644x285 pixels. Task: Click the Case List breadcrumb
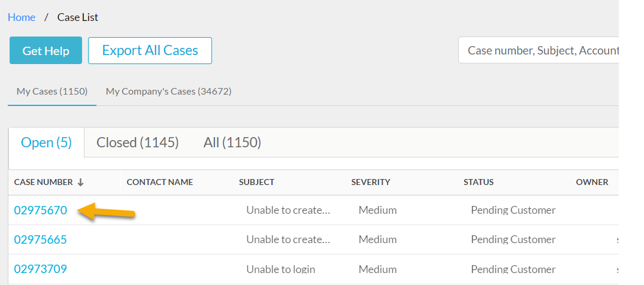coord(78,17)
